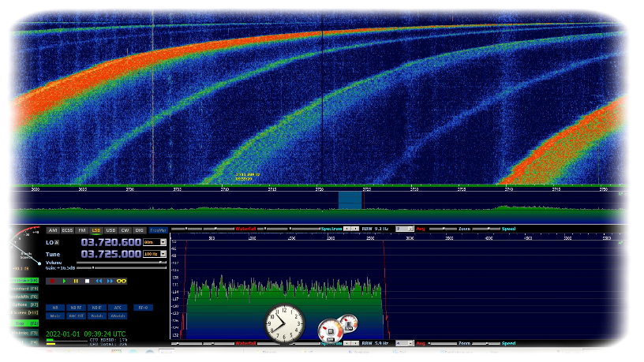Click the lower RBW decrease arrow
644x362 pixels.
pos(347,343)
